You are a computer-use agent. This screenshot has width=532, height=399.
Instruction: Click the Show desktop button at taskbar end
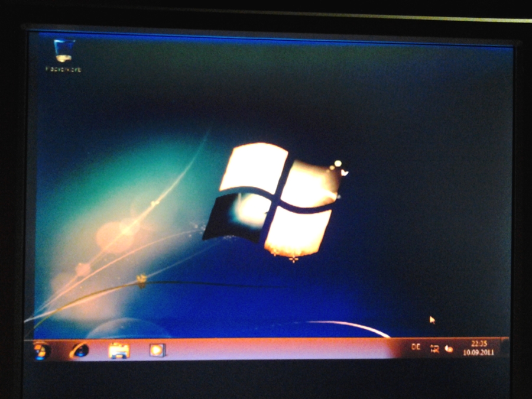pos(505,347)
